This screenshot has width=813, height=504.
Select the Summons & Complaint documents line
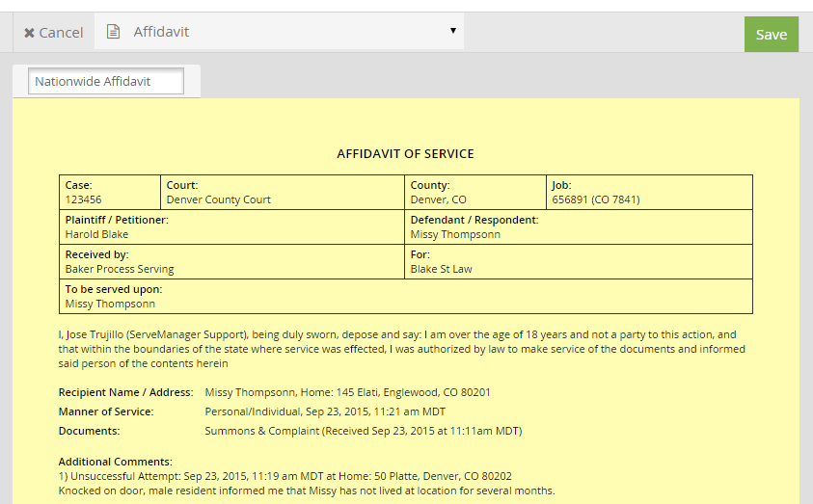363,432
